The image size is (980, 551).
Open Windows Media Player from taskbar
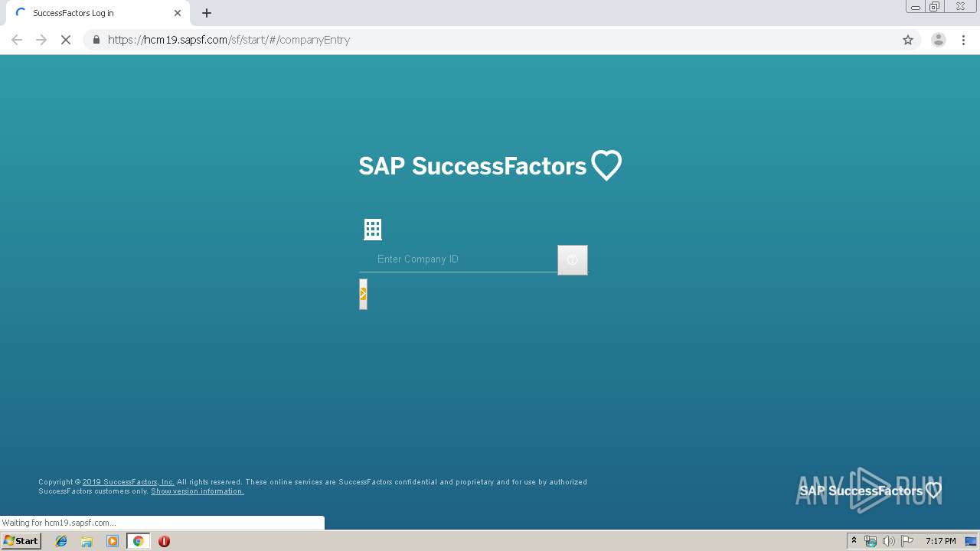113,541
